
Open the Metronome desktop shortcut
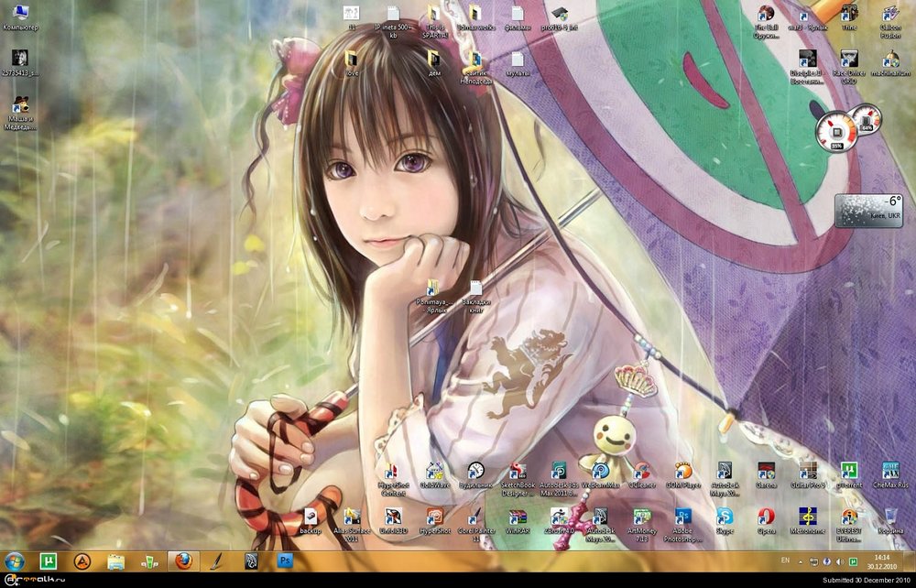coord(807,517)
